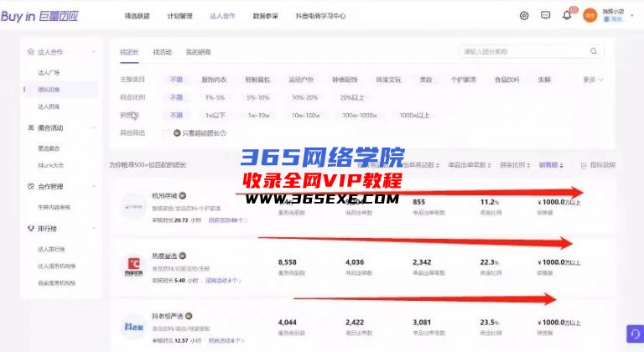Switch to the 找活动 tab
This screenshot has height=352, width=644.
(162, 52)
